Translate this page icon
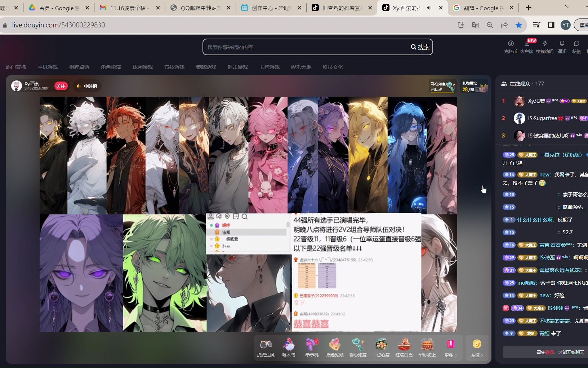 (x=475, y=25)
